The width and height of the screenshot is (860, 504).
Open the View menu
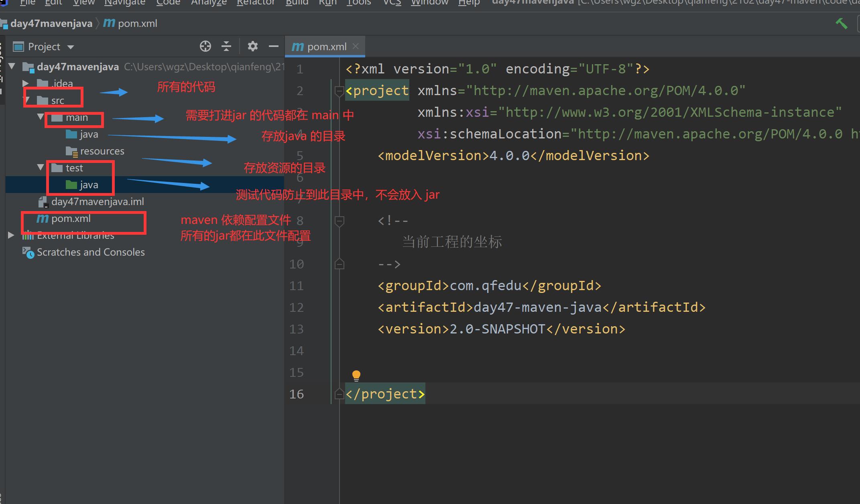pyautogui.click(x=84, y=3)
